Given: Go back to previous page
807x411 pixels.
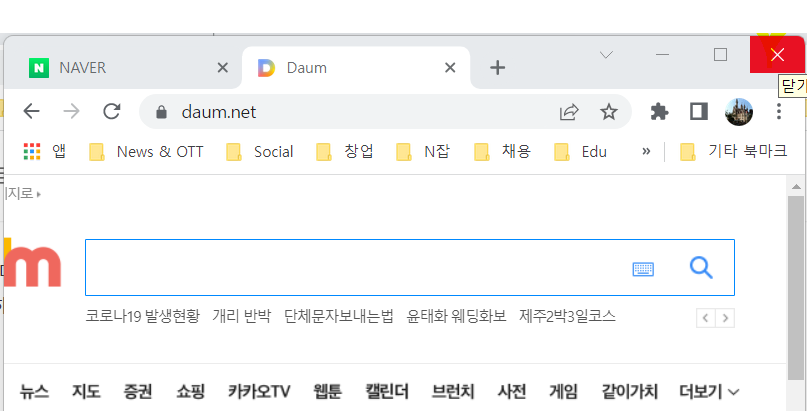Looking at the screenshot, I should [31, 111].
